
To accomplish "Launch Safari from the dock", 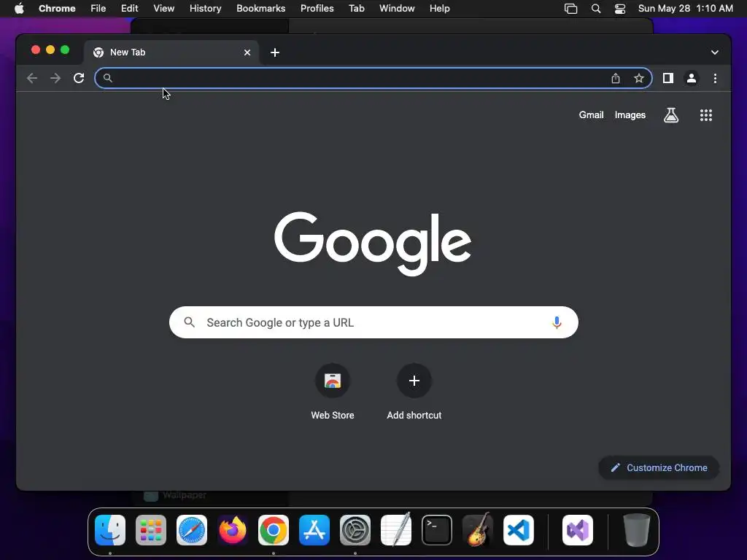I will [192, 530].
